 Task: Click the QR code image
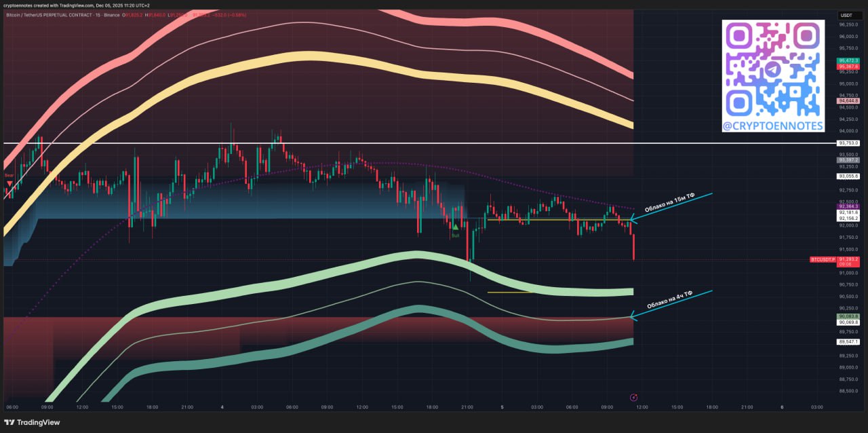pyautogui.click(x=773, y=69)
